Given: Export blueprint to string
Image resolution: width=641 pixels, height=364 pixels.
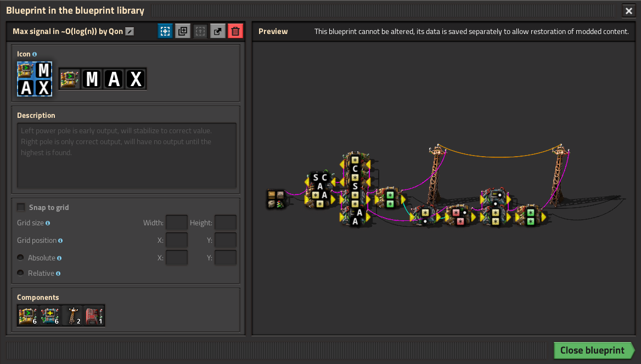Looking at the screenshot, I should tap(218, 31).
